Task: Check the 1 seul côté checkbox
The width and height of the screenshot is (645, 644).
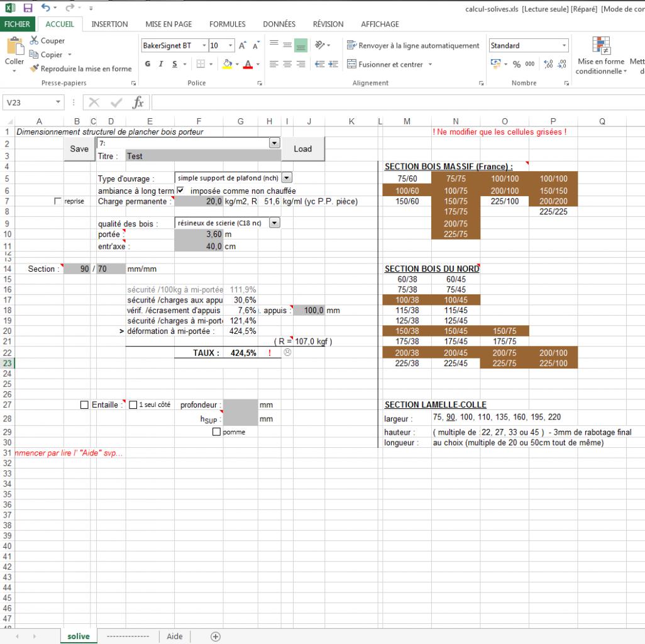Action: (x=133, y=404)
